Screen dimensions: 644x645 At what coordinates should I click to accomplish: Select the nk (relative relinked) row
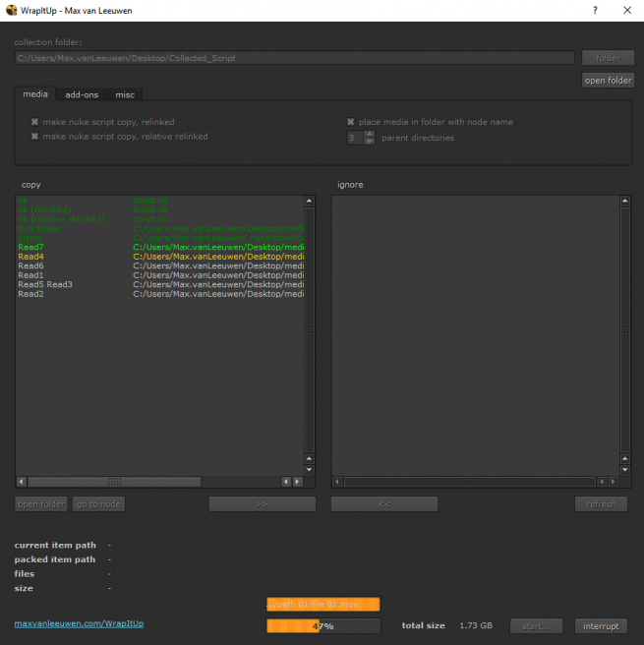point(160,219)
